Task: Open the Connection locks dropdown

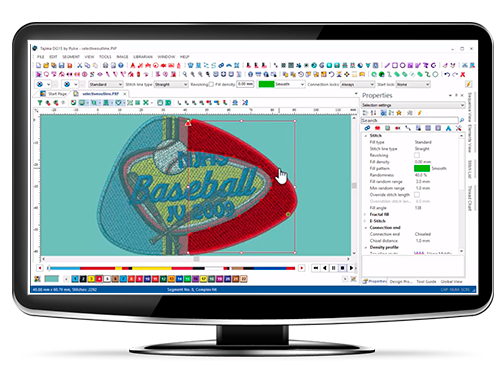Action: [x=357, y=84]
